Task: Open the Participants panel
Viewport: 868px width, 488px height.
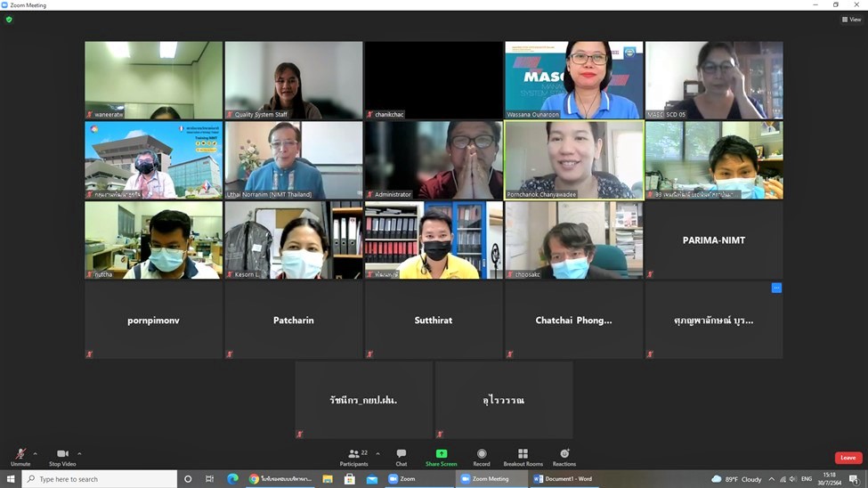Action: click(354, 457)
